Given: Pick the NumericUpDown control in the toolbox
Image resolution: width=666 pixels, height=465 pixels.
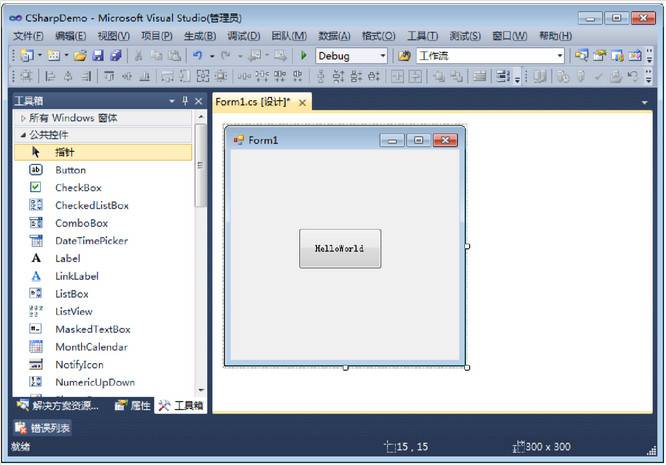Looking at the screenshot, I should click(103, 382).
